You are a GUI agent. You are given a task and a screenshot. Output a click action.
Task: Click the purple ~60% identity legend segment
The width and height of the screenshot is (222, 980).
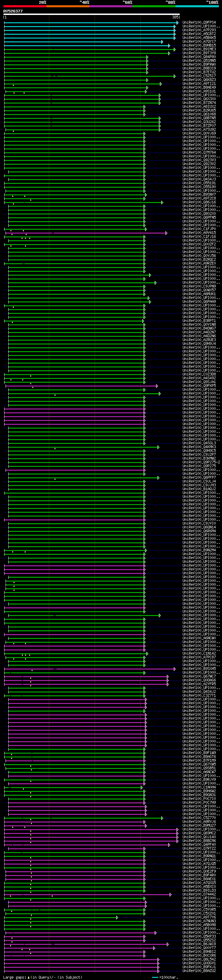tap(111, 6)
